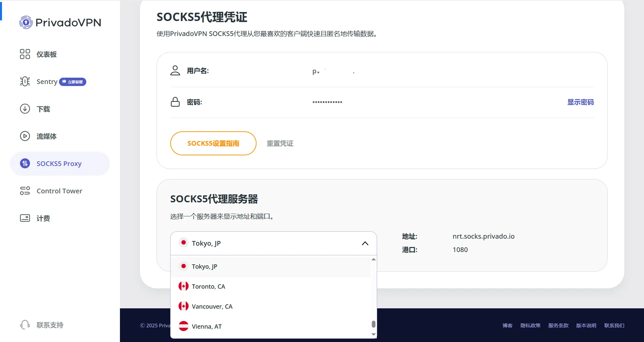Click the Japan flag in the Tokyo list row
Image resolution: width=644 pixels, height=342 pixels.
(x=184, y=266)
